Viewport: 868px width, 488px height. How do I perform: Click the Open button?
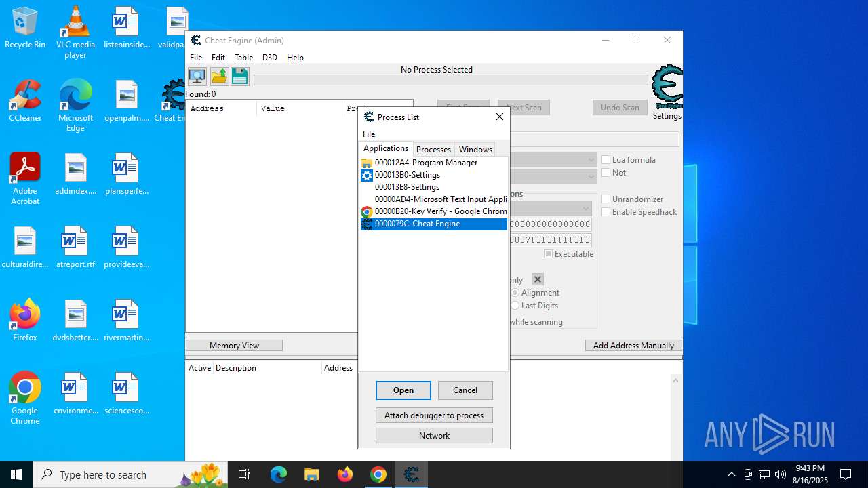click(403, 390)
